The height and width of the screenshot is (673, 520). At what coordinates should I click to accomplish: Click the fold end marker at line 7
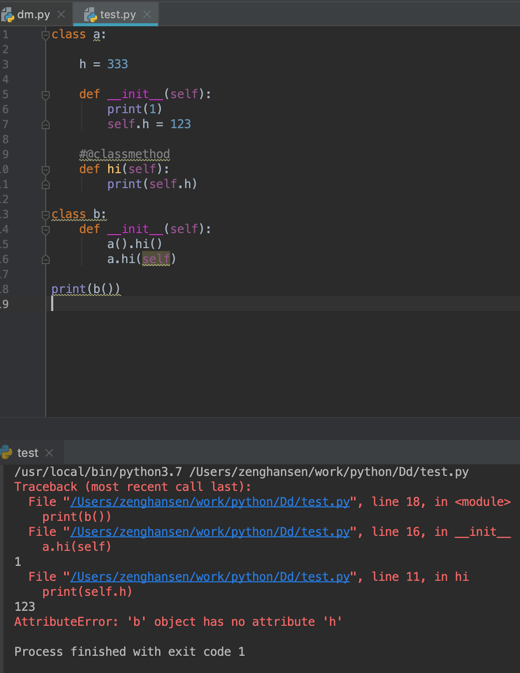coord(45,124)
